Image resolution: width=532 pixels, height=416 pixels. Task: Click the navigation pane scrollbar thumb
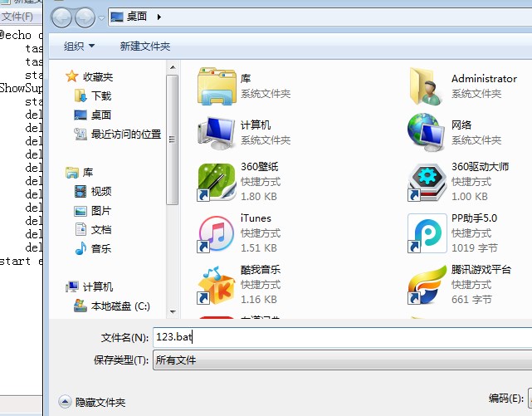tap(173, 139)
